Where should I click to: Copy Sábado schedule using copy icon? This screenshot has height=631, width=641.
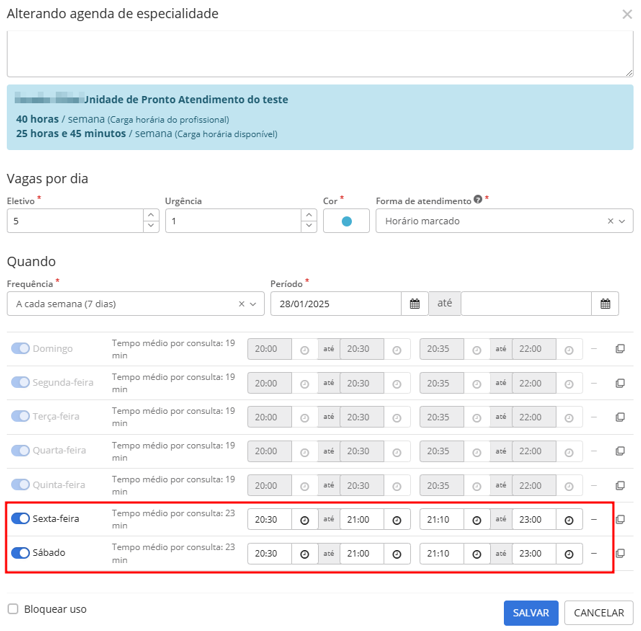tap(620, 553)
